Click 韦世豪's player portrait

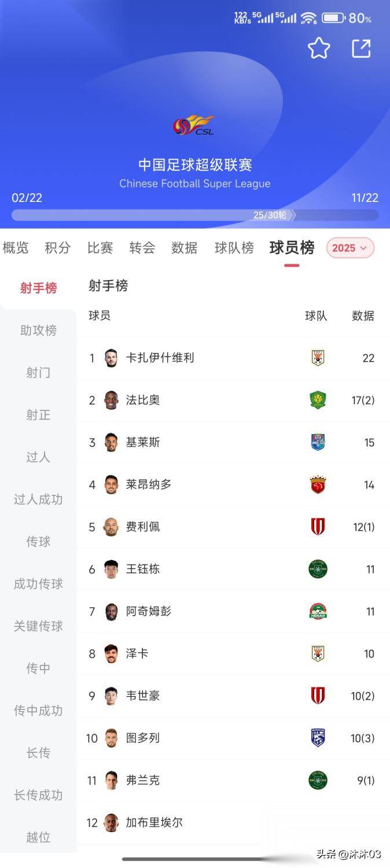point(111,696)
